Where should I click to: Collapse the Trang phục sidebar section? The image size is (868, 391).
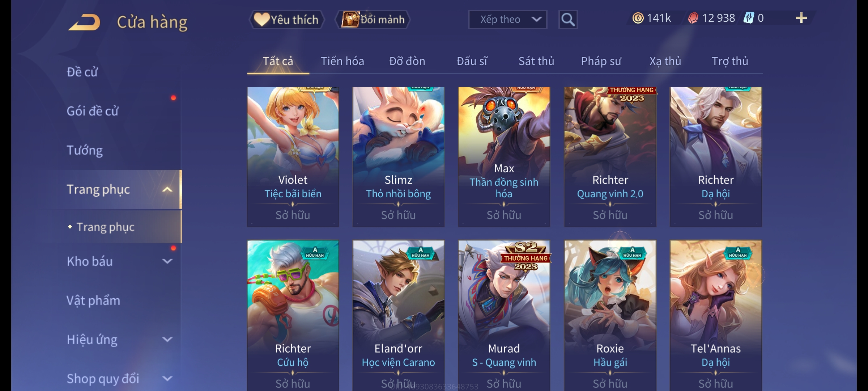(x=167, y=189)
